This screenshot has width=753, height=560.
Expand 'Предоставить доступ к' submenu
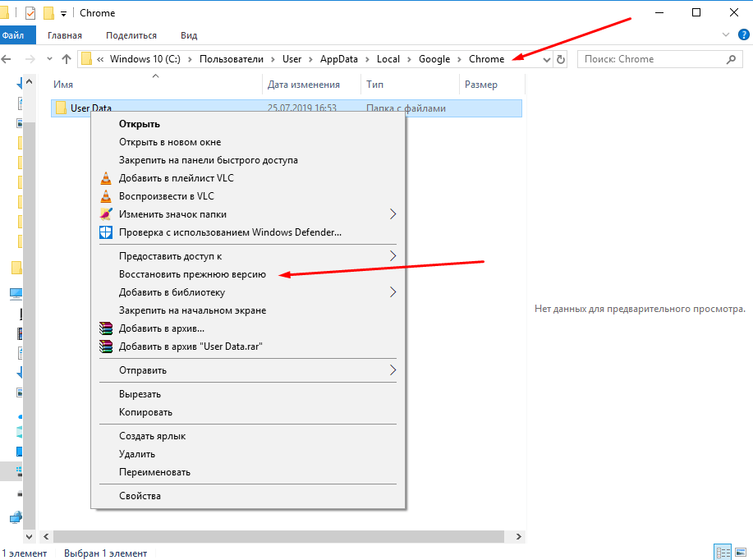pyautogui.click(x=393, y=256)
